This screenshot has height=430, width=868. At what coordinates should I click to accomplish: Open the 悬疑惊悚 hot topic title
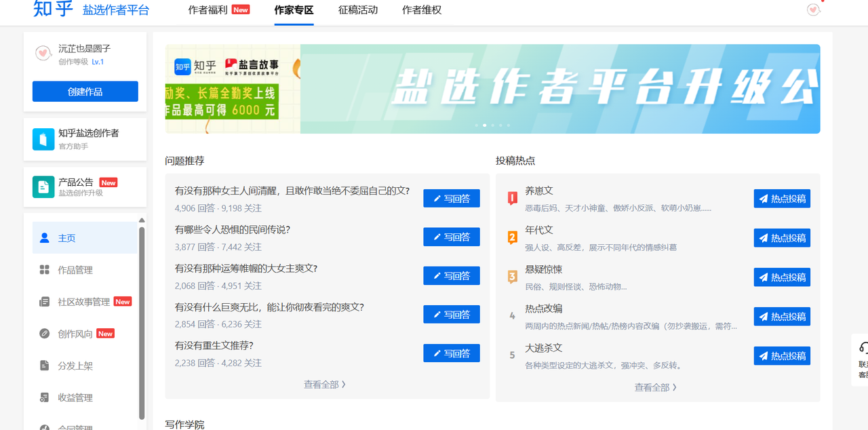[x=544, y=270]
